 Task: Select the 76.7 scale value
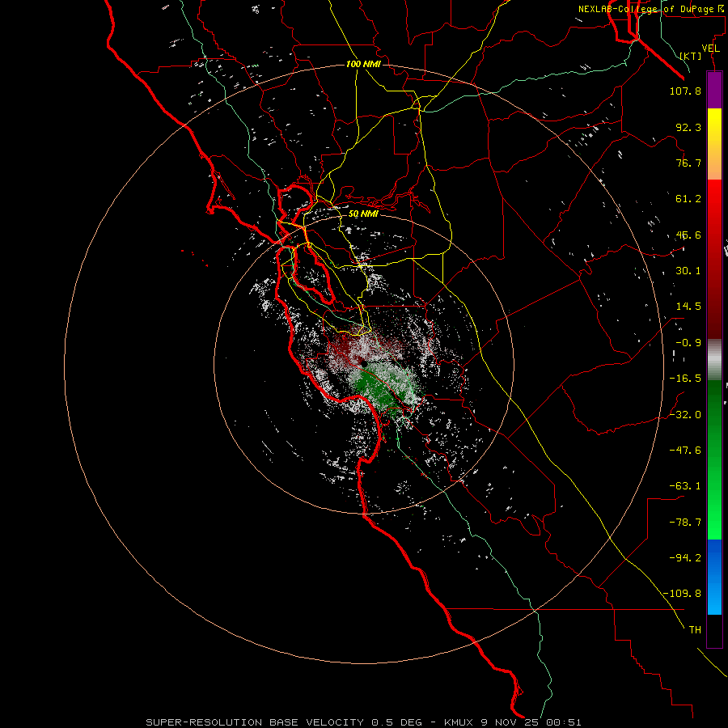688,163
